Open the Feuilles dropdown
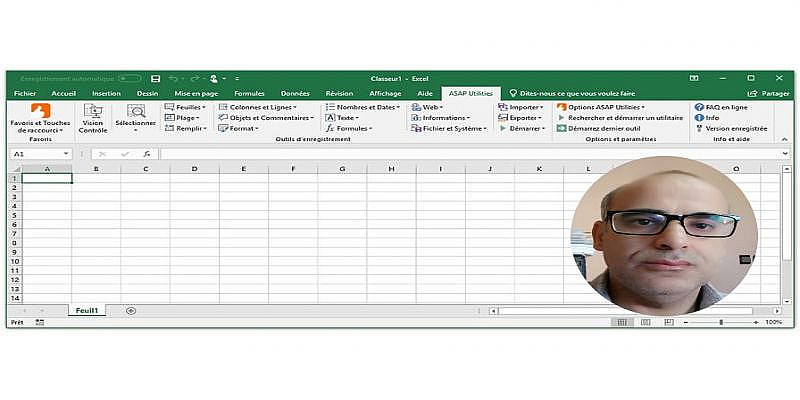800x400 pixels. pos(185,107)
